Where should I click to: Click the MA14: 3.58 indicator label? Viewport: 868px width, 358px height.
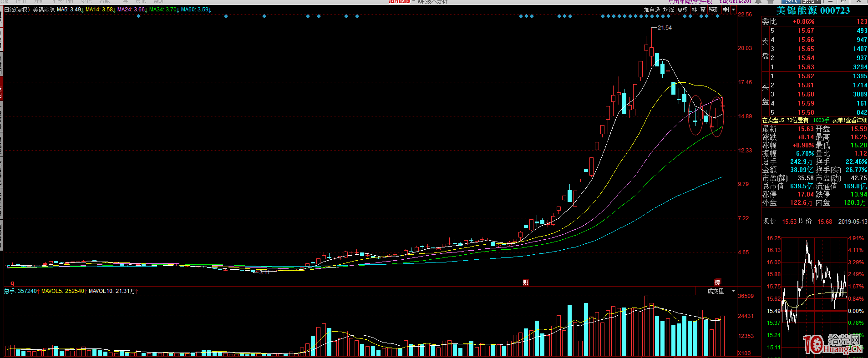coord(100,10)
